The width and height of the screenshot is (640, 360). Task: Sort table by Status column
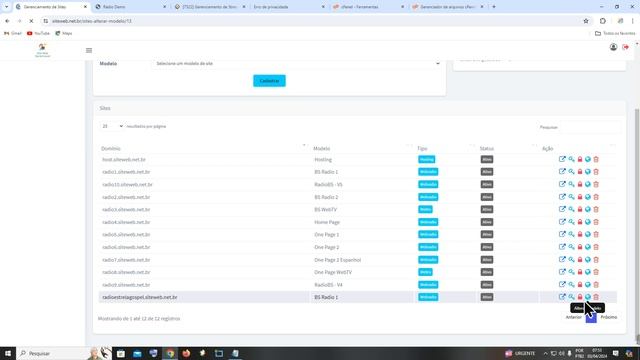pyautogui.click(x=507, y=149)
